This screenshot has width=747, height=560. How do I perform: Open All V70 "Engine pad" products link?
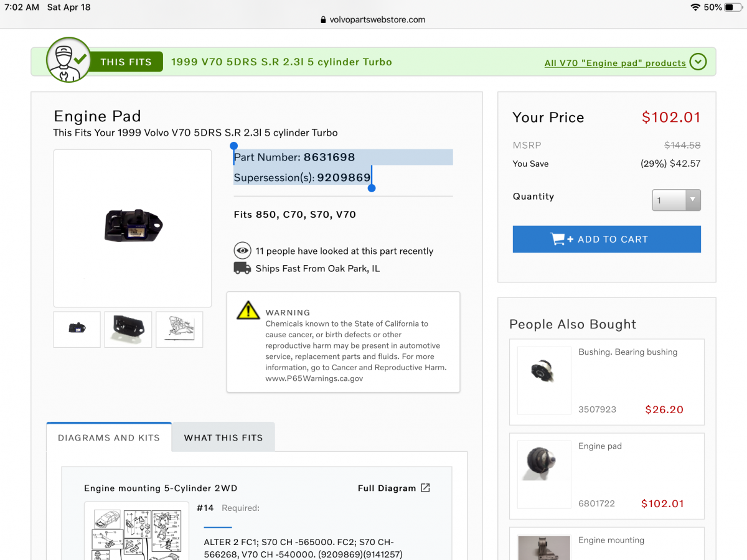[x=614, y=63]
